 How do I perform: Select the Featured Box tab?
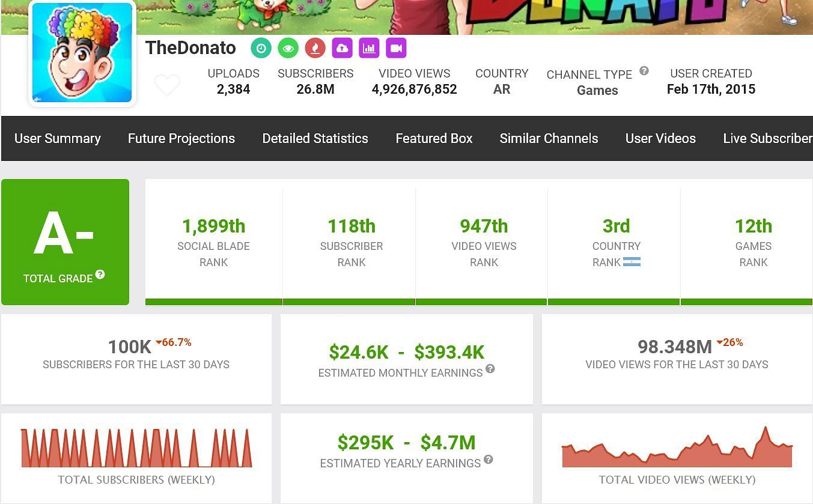(434, 138)
